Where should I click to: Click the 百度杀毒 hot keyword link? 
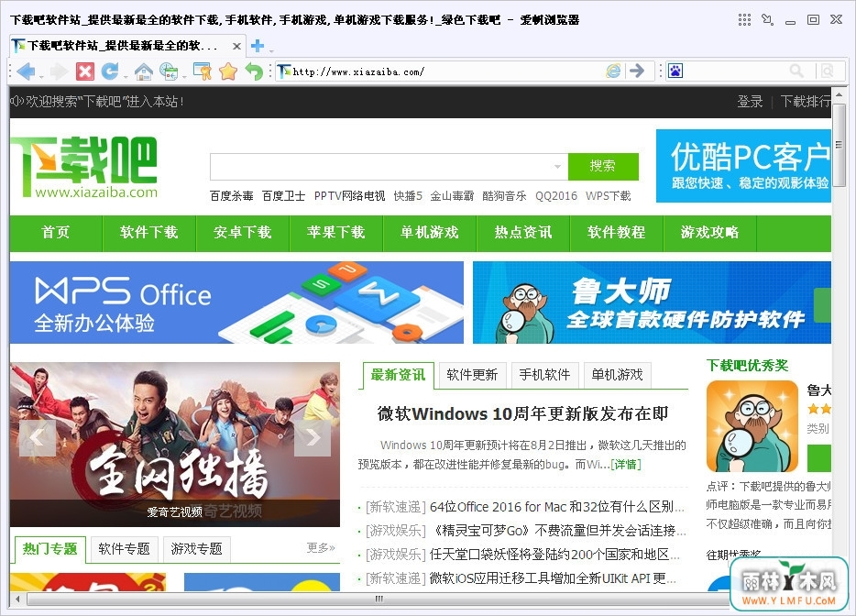232,196
